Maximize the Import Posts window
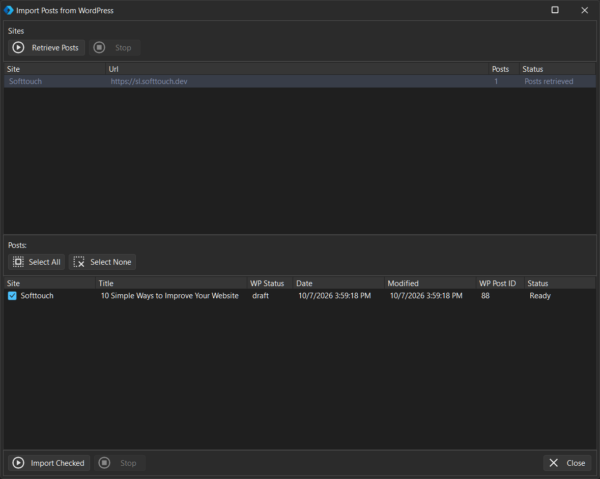Image resolution: width=600 pixels, height=479 pixels. 555,10
